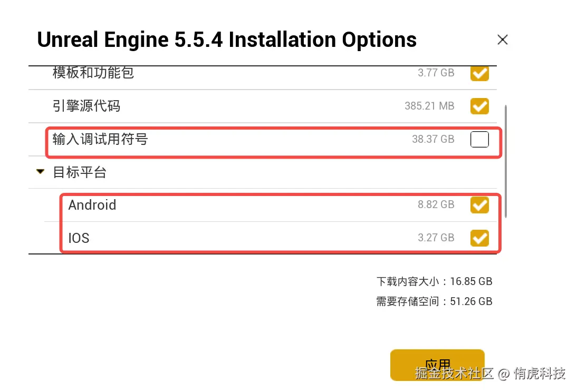
Task: Click the 8.82 GB Android size
Action: pyautogui.click(x=436, y=205)
